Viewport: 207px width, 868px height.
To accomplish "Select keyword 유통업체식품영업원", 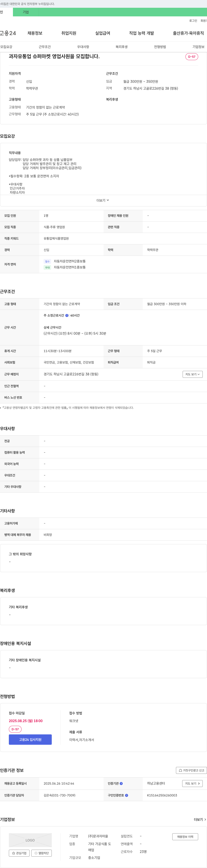I will (56, 239).
